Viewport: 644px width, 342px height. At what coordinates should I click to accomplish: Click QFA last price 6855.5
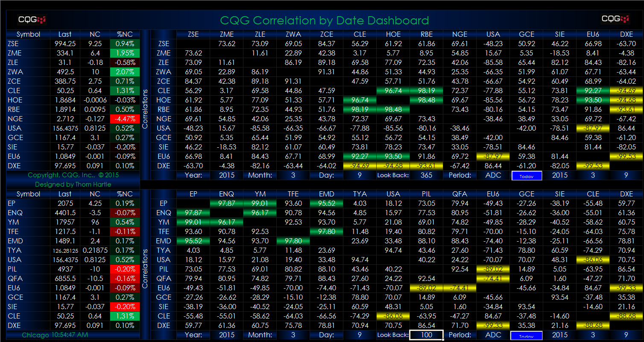point(65,278)
